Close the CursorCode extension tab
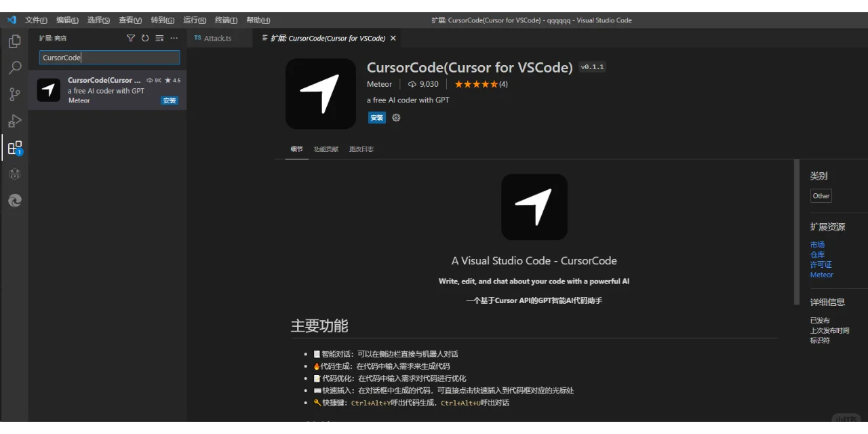Viewport: 868px width, 434px height. click(x=393, y=39)
